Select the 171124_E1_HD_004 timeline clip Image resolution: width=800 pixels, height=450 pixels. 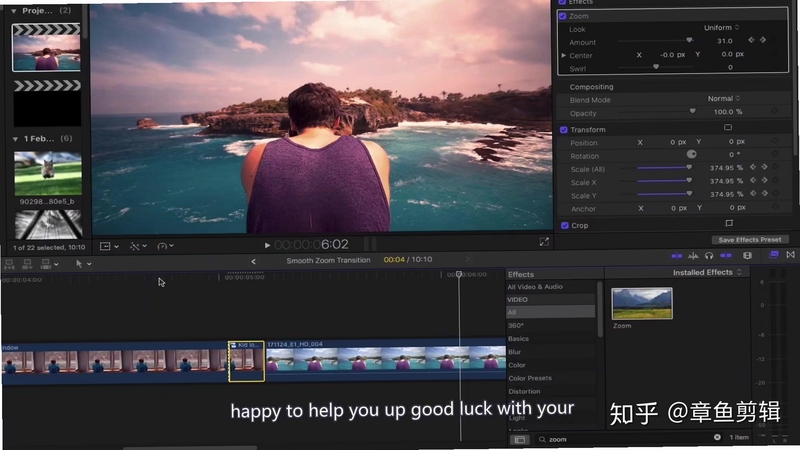coord(386,360)
